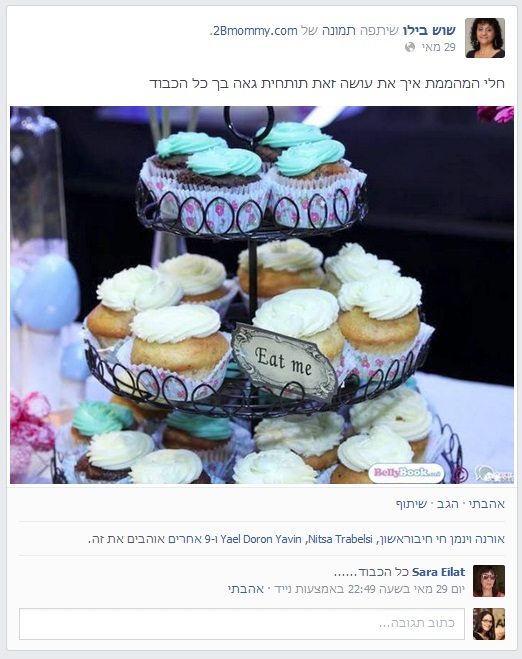Open the comment timestamp 22:49
Image resolution: width=522 pixels, height=659 pixels.
[x=368, y=589]
